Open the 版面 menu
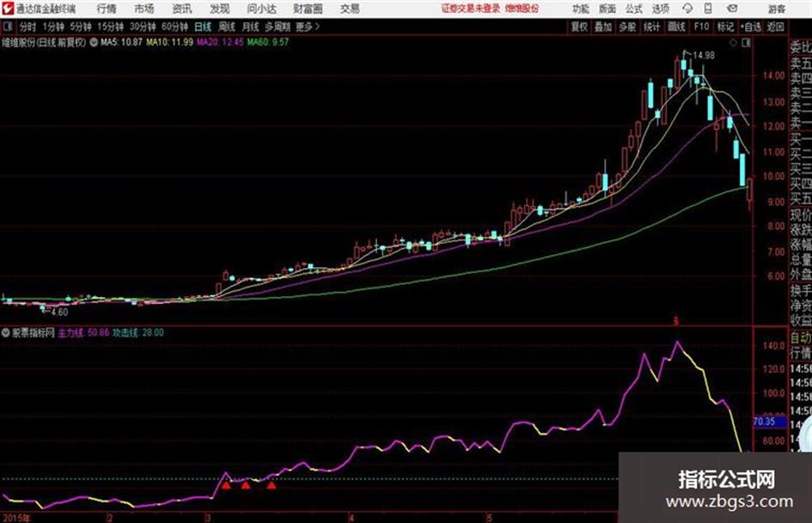 607,9
